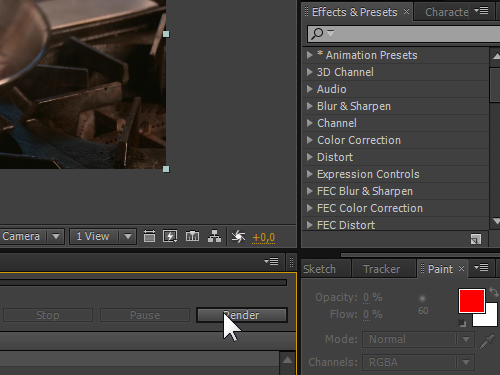
Task: Click the Render button
Action: point(242,315)
